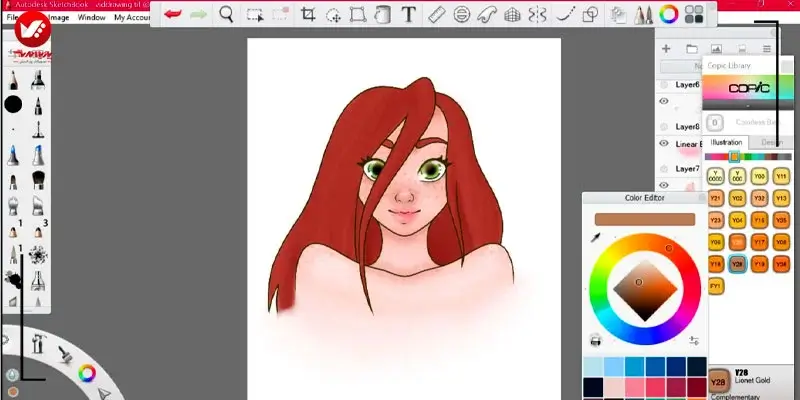
Task: Open the lagoon tools icon
Action: point(38,343)
